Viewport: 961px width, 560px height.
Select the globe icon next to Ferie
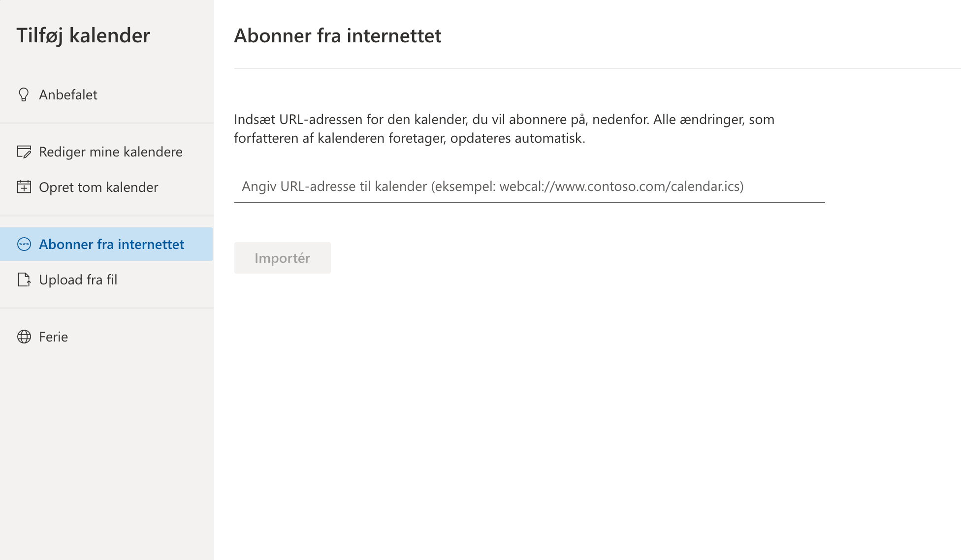24,337
